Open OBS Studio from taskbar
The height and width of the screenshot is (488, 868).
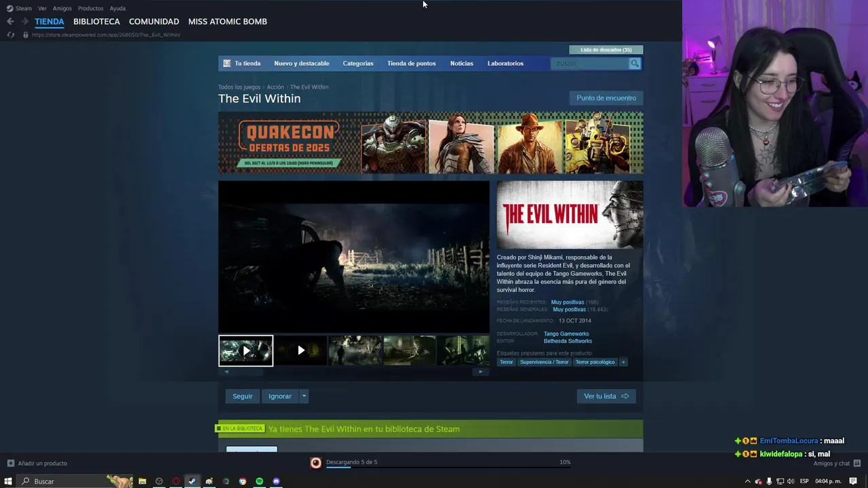point(159,481)
